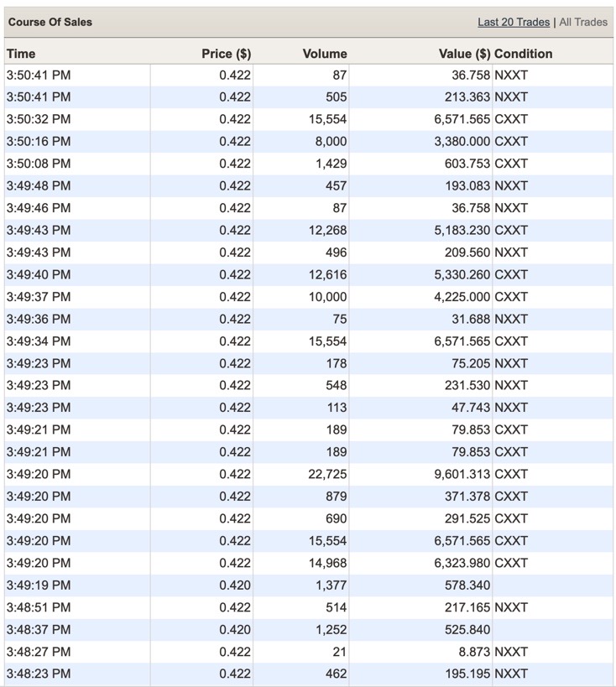This screenshot has width=616, height=687.
Task: Click the Course Of Sales panel title
Action: click(x=50, y=22)
